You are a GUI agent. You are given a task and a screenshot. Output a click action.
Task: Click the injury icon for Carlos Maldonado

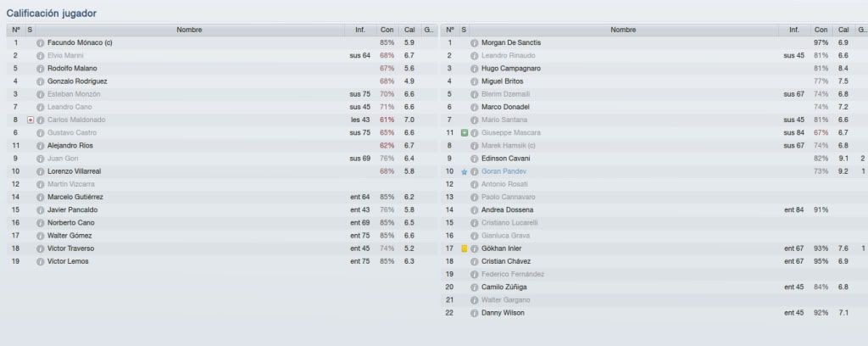click(x=31, y=120)
